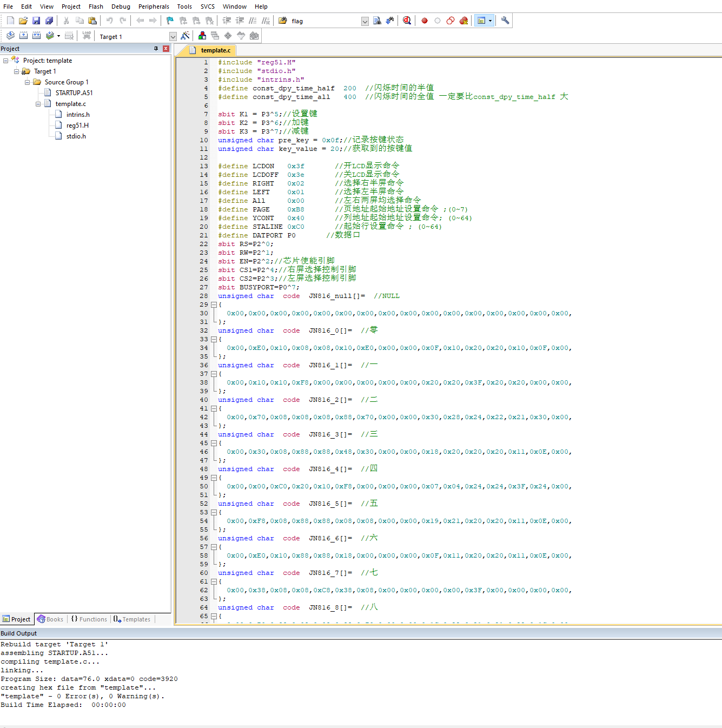Open the find text dropdown showing flag
This screenshot has height=728, width=722.
[x=365, y=21]
